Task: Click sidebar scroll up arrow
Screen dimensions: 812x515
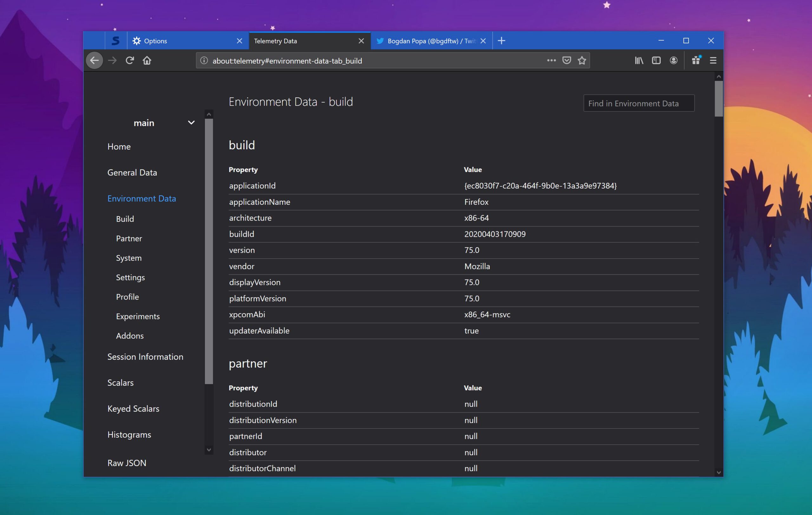Action: [209, 114]
